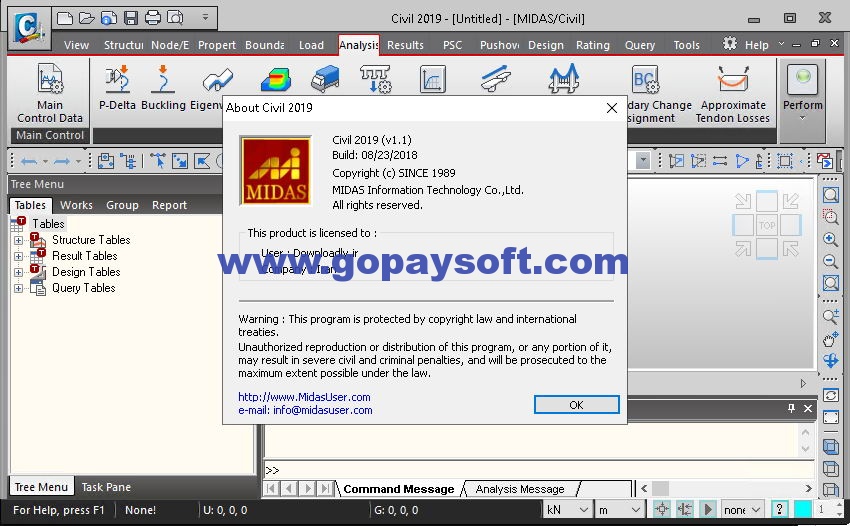Image resolution: width=850 pixels, height=526 pixels.
Task: Close the About Civil 2019 dialog
Action: coord(611,108)
